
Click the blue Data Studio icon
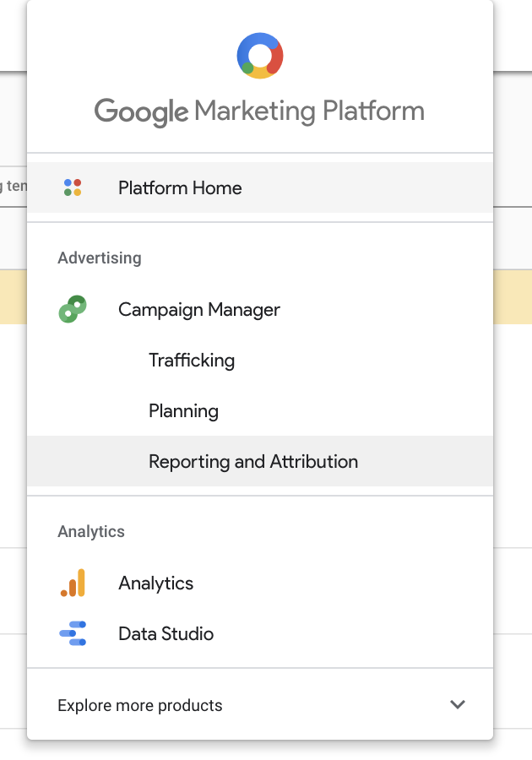pyautogui.click(x=73, y=633)
